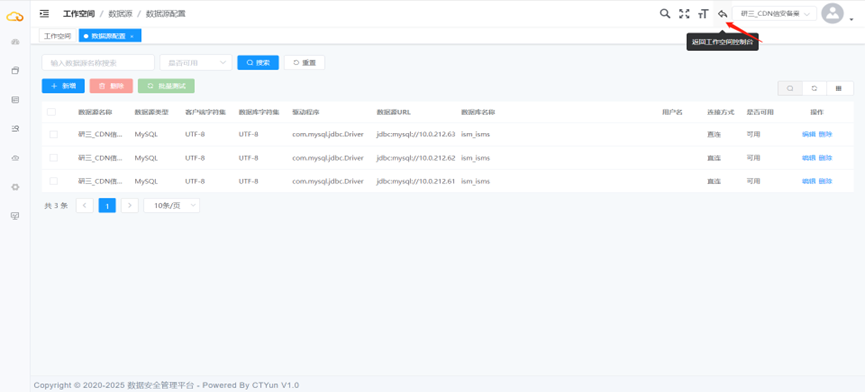The image size is (865, 392).
Task: Return to workspace console via back arrow
Action: (x=722, y=13)
